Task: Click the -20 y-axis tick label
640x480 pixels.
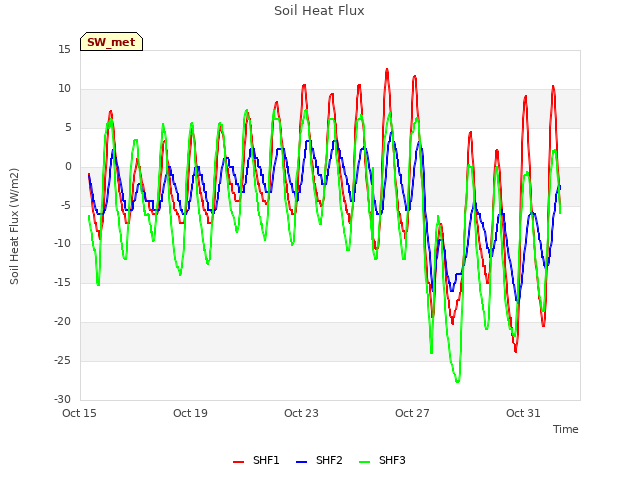Action: (63, 322)
